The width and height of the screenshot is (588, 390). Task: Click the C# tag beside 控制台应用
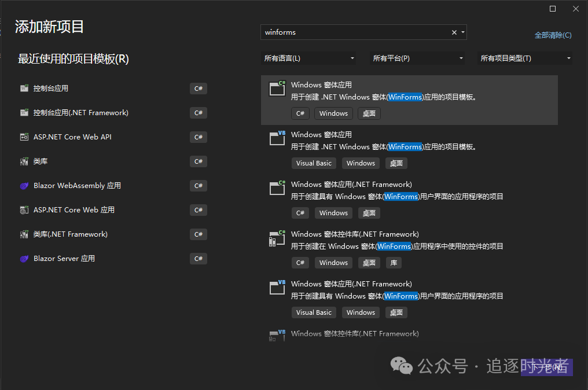point(199,89)
